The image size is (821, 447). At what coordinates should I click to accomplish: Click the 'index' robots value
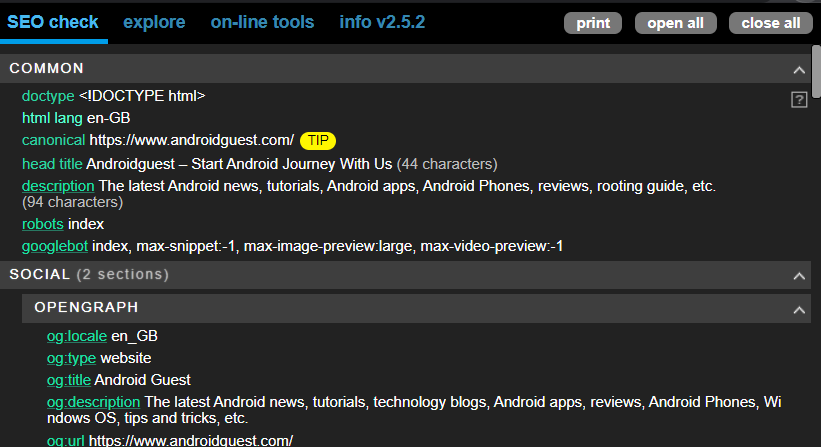point(86,224)
